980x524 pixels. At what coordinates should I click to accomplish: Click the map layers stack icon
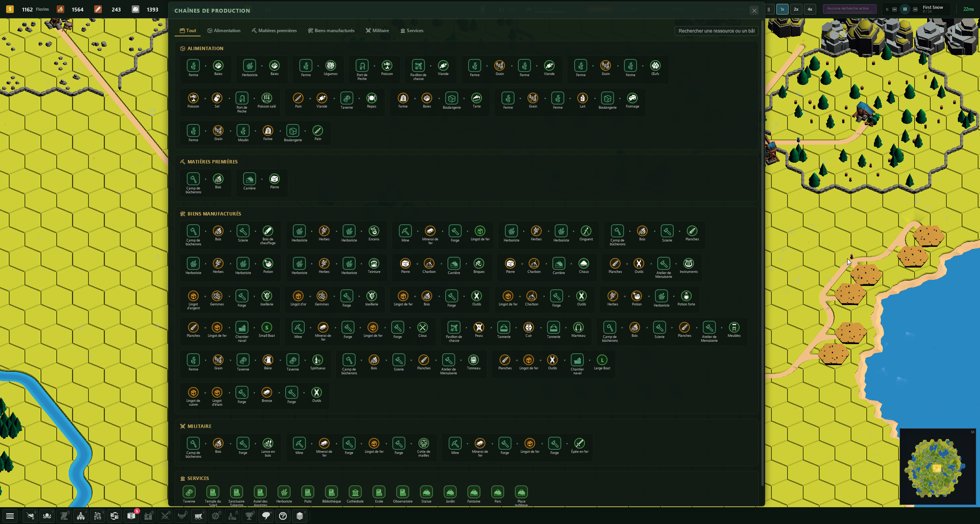(300, 516)
